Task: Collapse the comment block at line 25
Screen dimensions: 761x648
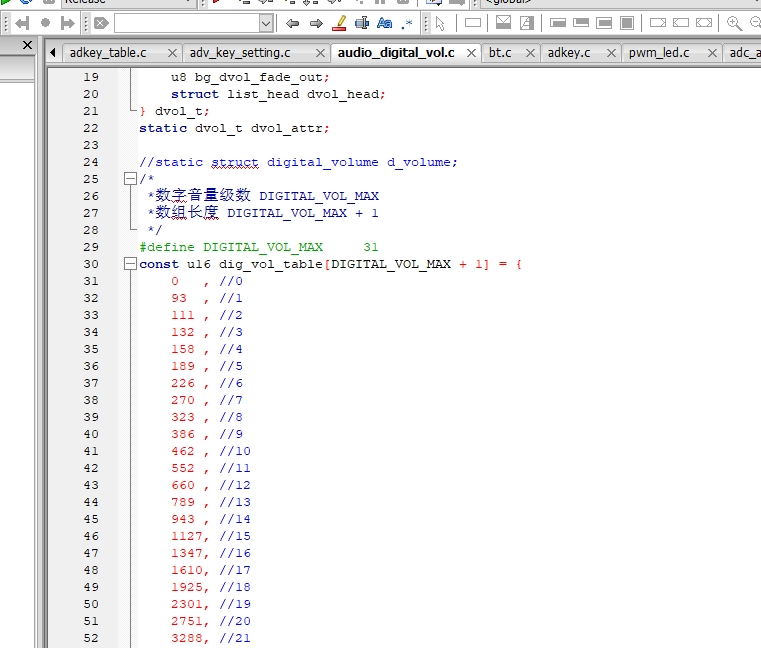Action: click(130, 179)
